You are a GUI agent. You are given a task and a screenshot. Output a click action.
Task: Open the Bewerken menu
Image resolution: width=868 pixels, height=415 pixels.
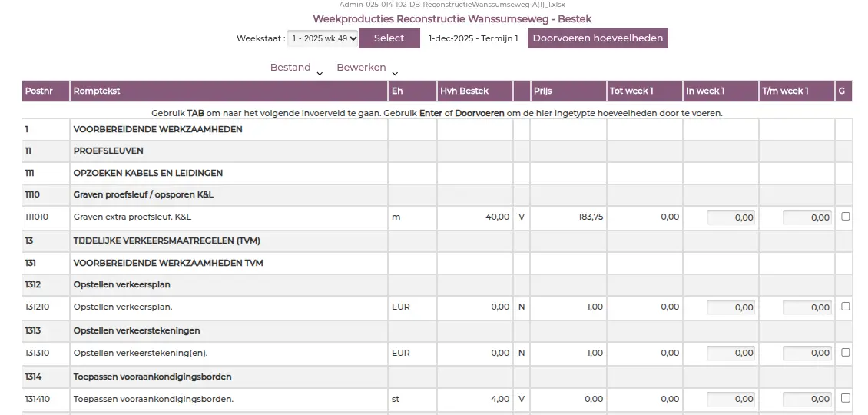[x=361, y=67]
